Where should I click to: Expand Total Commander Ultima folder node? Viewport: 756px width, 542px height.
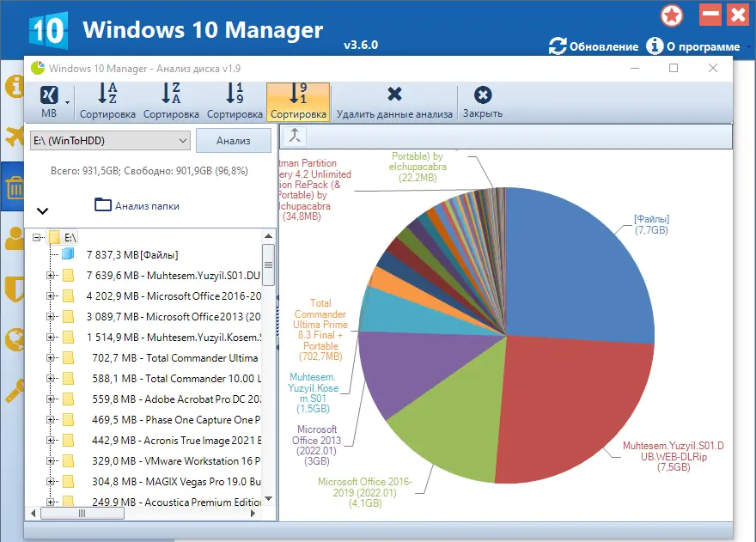coord(50,358)
